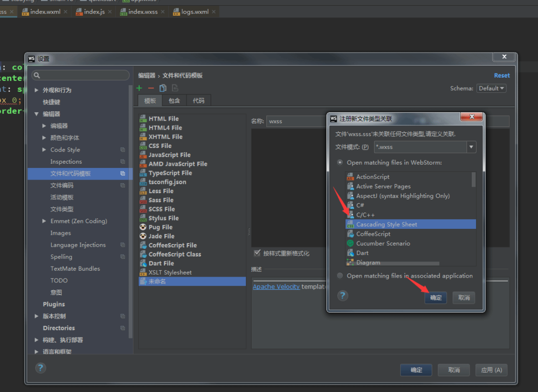The image size is (538, 392).
Task: Toggle the reformat according to style checkbox
Action: tap(257, 253)
